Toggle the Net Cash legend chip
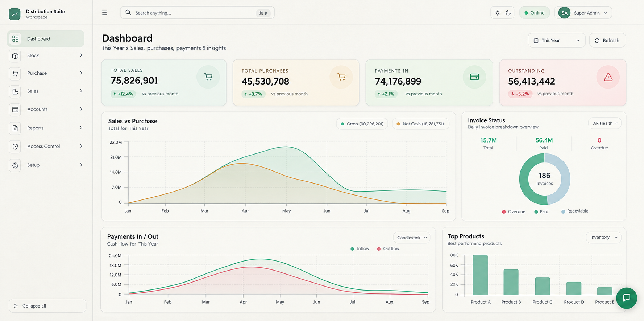The image size is (644, 321). click(421, 124)
